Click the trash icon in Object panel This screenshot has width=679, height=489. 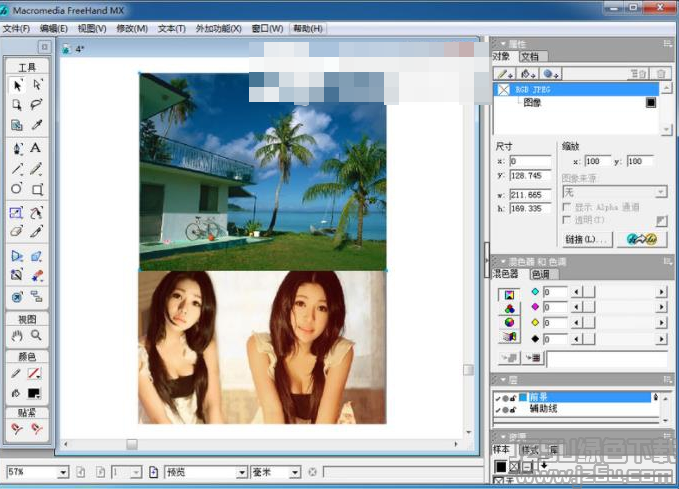click(x=660, y=74)
